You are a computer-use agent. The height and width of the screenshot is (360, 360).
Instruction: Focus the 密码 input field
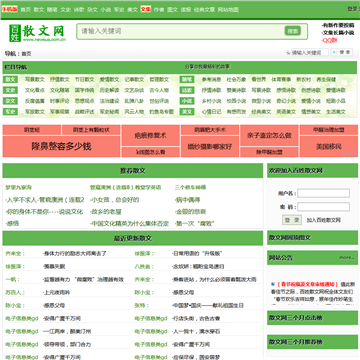(x=324, y=207)
